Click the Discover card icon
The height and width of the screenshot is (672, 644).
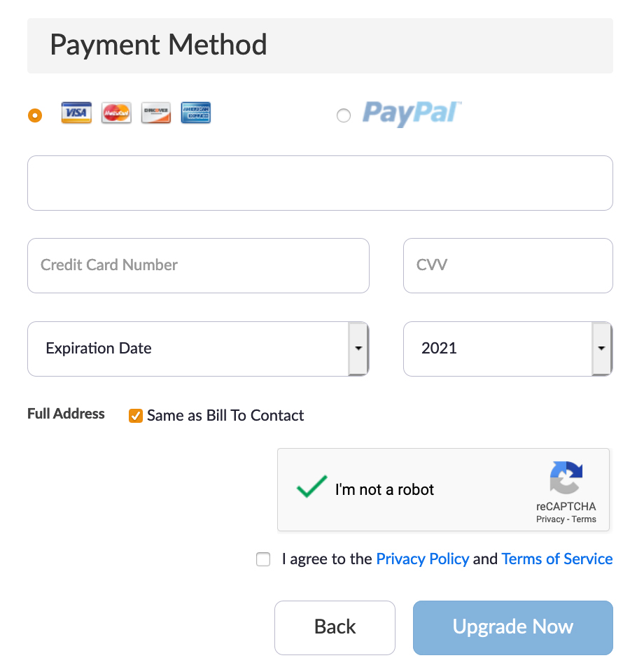[x=155, y=113]
